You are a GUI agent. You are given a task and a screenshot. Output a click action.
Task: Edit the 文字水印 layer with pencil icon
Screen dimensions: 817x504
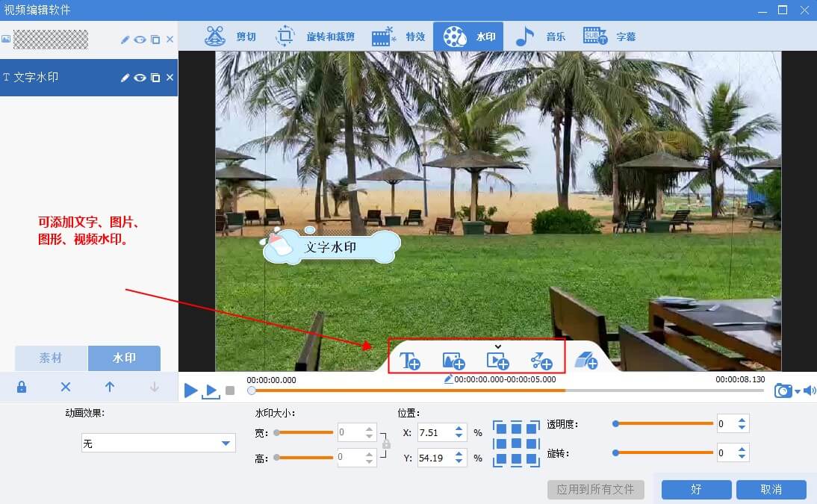click(125, 78)
